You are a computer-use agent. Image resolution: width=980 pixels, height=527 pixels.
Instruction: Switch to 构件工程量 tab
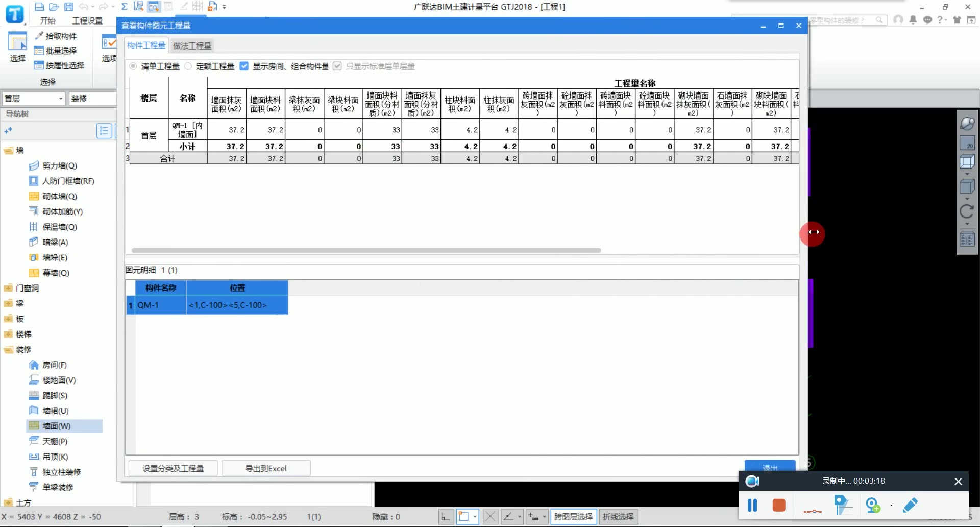[x=146, y=45]
